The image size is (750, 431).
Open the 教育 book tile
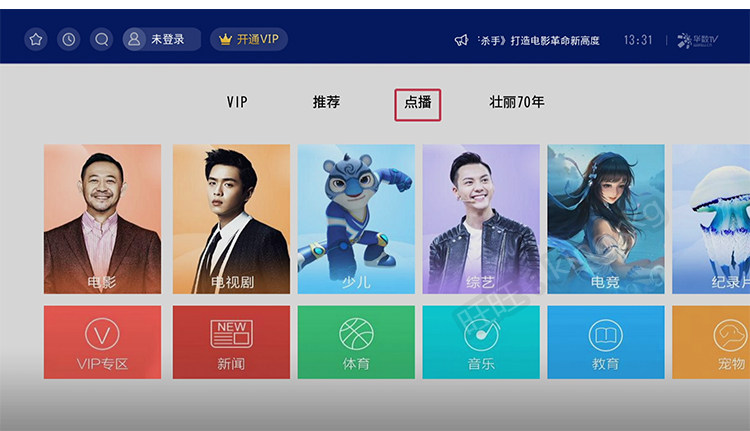click(x=606, y=343)
